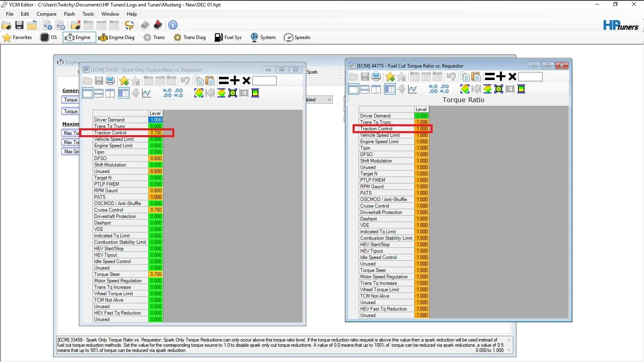Open a tune file from the main toolbar
This screenshot has height=362, width=644.
(x=6, y=25)
